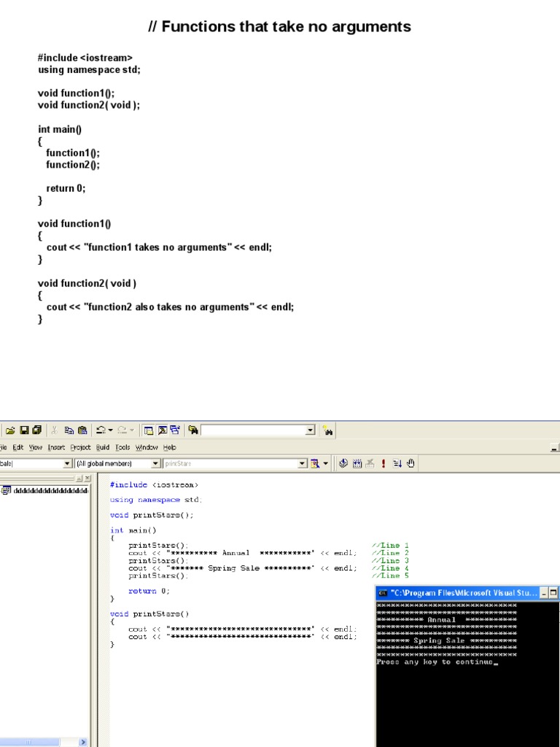Open the WizardBar actions dropdown arrow
The image size is (560, 747).
[326, 463]
